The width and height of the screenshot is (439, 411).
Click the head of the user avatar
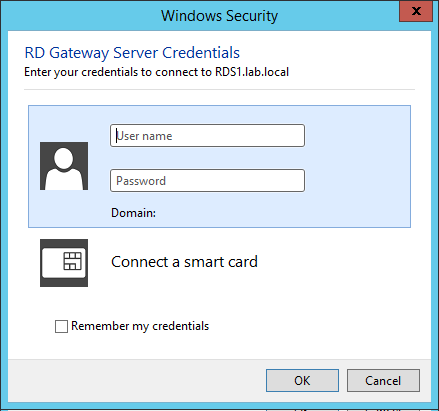(x=64, y=158)
